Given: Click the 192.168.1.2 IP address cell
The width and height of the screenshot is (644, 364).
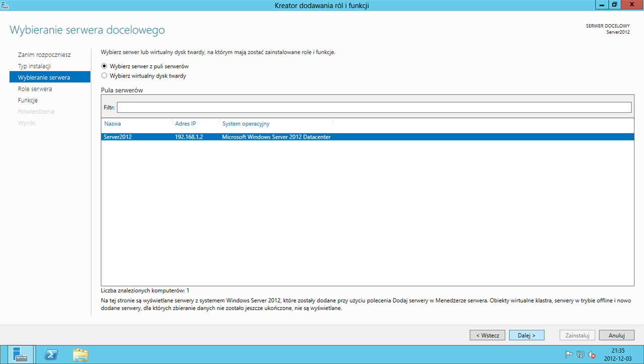Looking at the screenshot, I should [x=189, y=136].
